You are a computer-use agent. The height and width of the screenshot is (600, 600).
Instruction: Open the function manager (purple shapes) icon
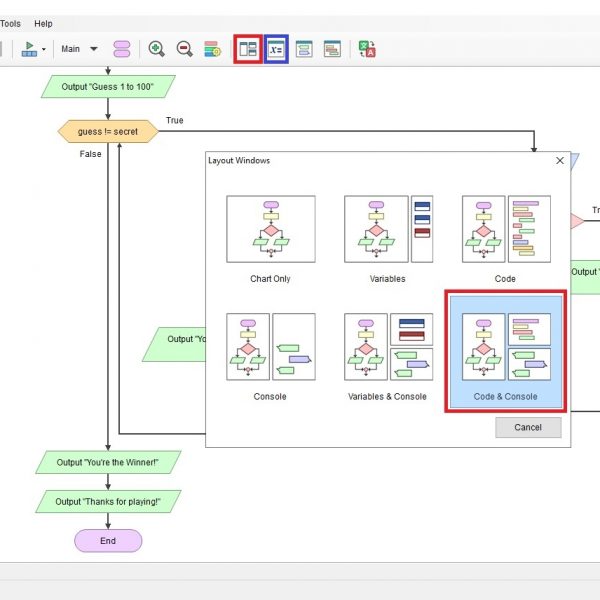[122, 48]
